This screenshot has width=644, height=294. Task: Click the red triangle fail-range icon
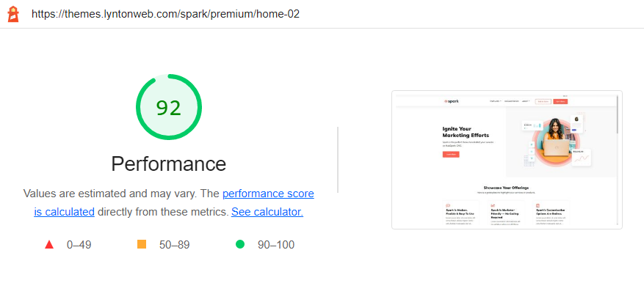click(49, 245)
